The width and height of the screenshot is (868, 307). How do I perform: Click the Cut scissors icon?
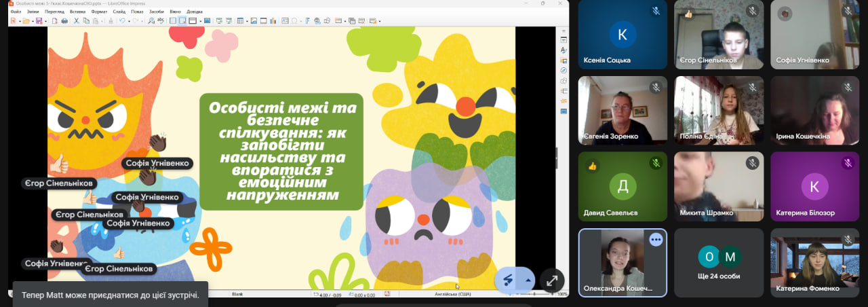[x=76, y=21]
